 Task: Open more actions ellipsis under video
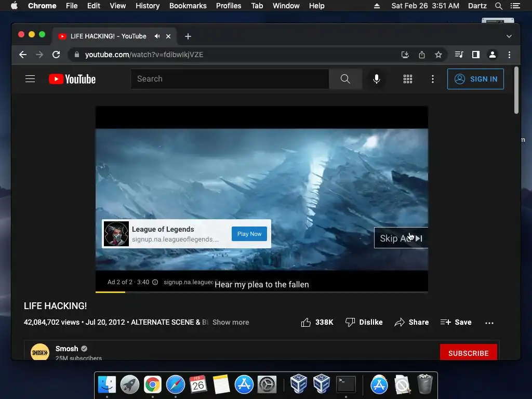point(489,323)
